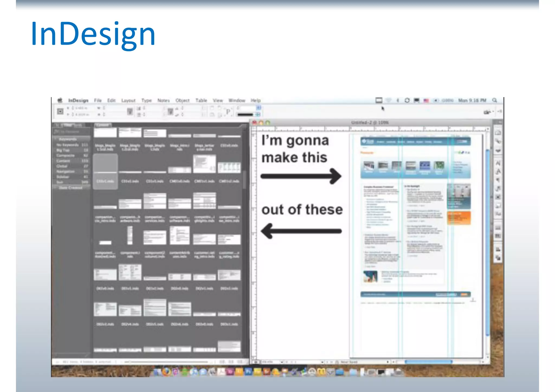Select the reference point locator icon
Screen dimensions: 555x392
pyautogui.click(x=60, y=111)
